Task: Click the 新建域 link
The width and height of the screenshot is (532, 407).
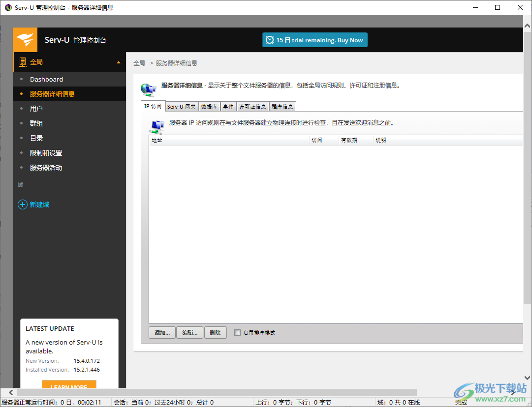Action: tap(39, 204)
